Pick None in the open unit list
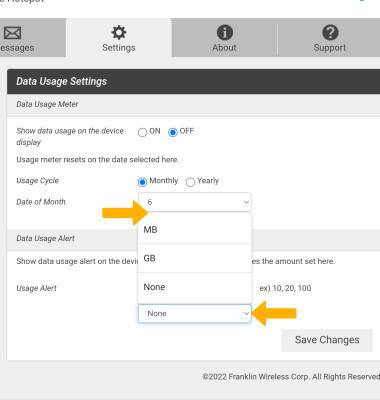 [x=195, y=287]
